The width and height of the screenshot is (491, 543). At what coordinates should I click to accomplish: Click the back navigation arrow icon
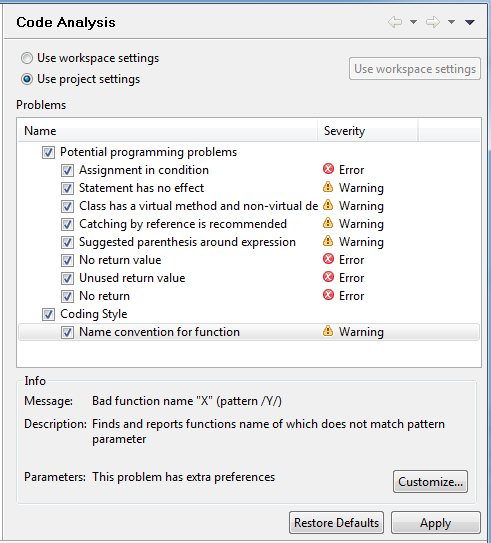[x=395, y=22]
